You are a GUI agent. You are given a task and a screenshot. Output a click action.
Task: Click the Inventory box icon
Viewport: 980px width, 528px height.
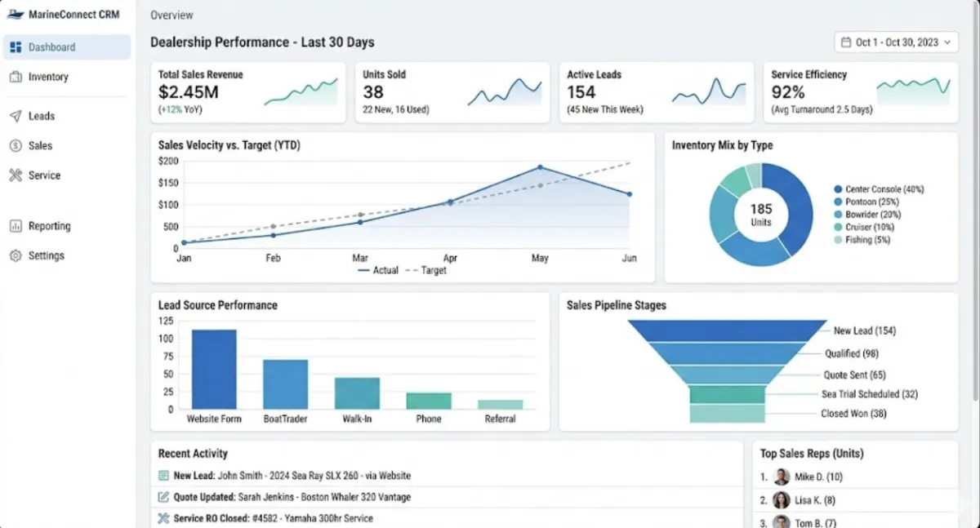point(16,77)
